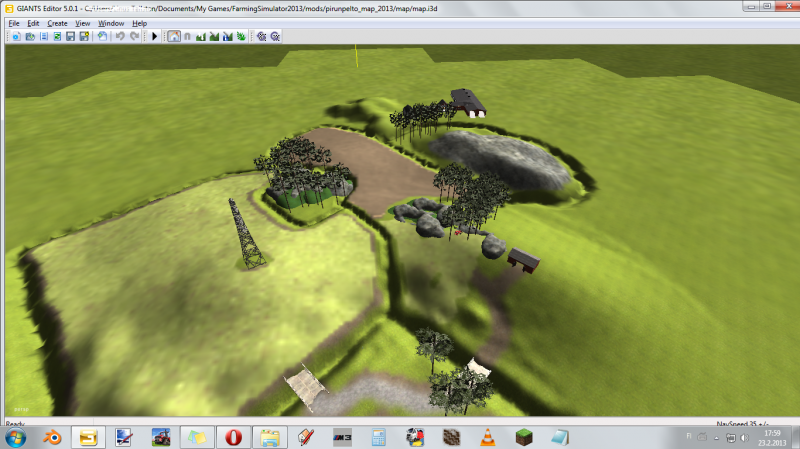
Task: Click the Save floppy disk icon
Action: [x=70, y=36]
